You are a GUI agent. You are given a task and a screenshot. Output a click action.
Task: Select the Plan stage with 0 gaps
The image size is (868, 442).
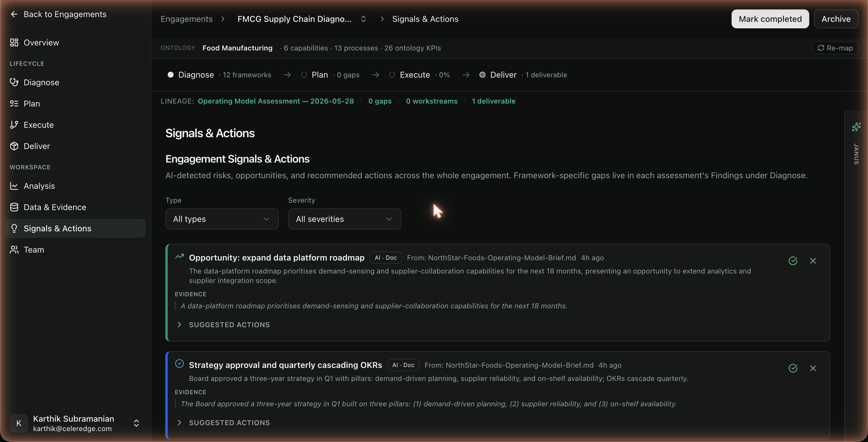[x=330, y=75]
